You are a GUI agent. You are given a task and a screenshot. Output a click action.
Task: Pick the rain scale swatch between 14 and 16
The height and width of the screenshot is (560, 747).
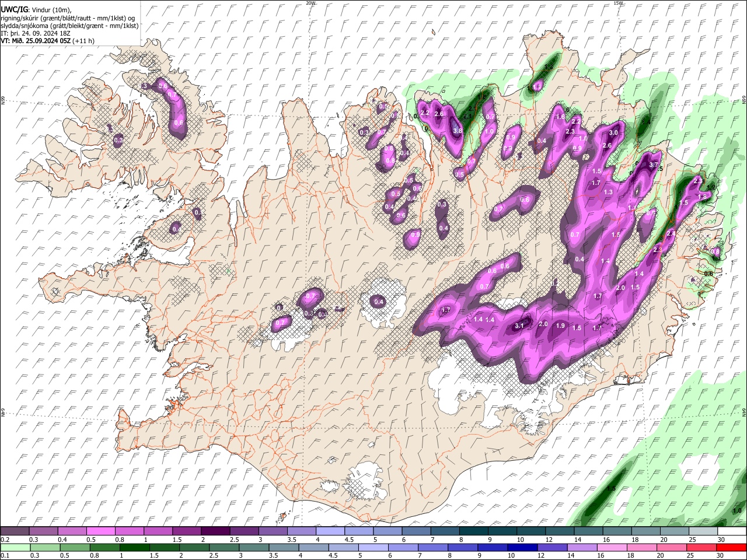[583, 547]
